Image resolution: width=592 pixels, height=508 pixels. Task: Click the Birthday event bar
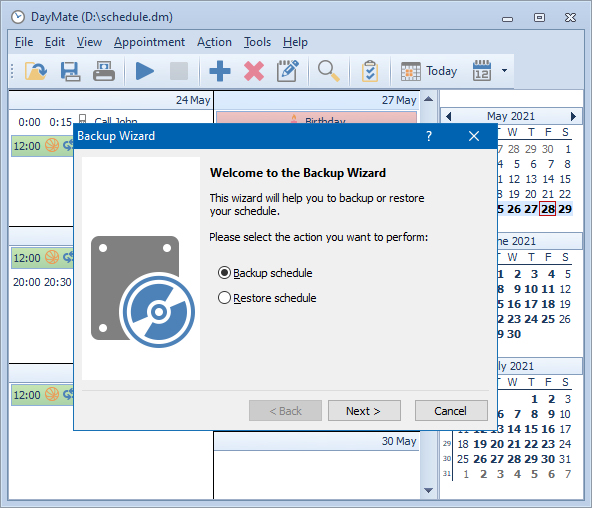coord(317,118)
